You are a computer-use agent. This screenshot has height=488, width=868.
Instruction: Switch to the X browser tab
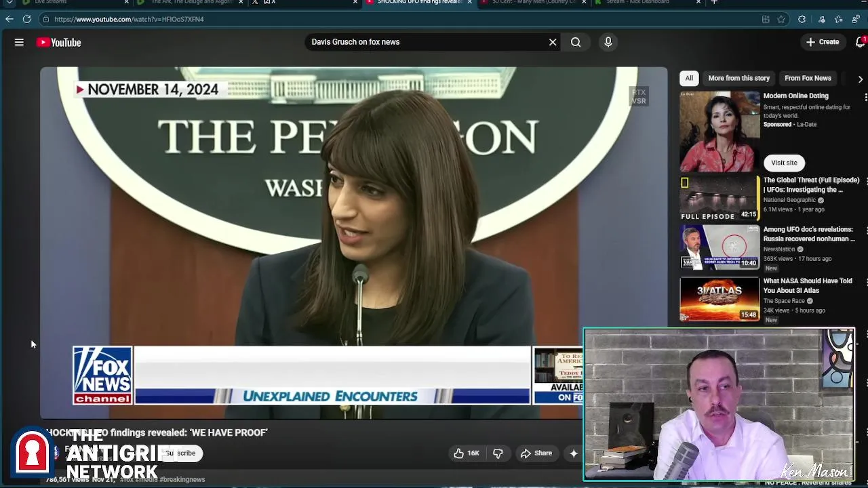pyautogui.click(x=305, y=3)
